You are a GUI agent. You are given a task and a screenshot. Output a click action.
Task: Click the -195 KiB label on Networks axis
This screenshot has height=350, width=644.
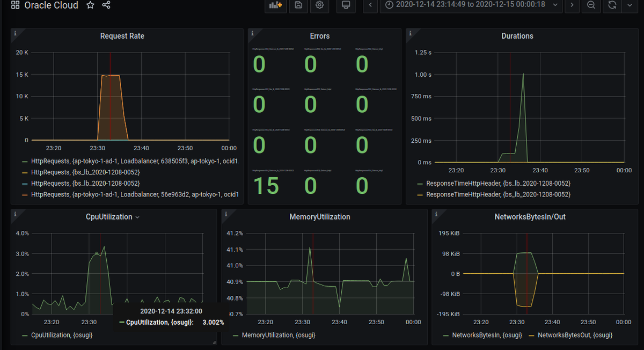(448, 314)
